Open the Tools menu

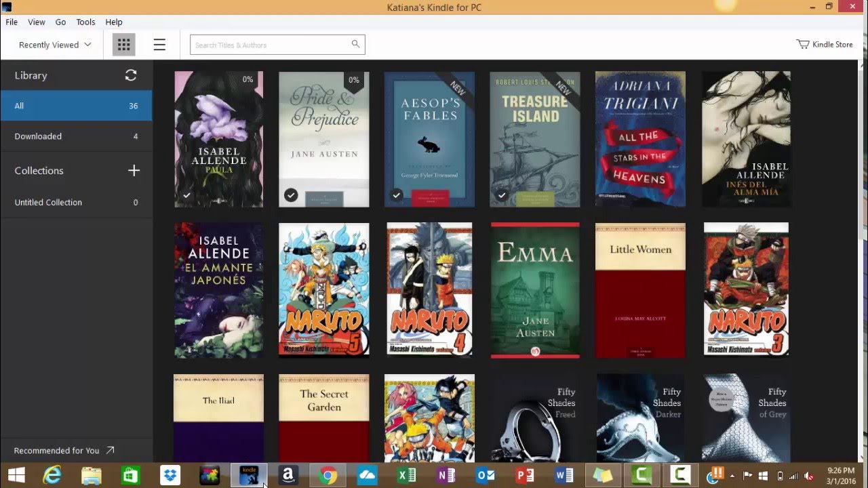(x=85, y=22)
